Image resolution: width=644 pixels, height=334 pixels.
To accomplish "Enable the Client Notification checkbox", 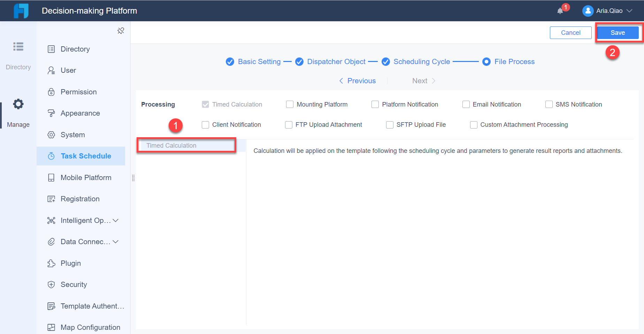I will 206,125.
